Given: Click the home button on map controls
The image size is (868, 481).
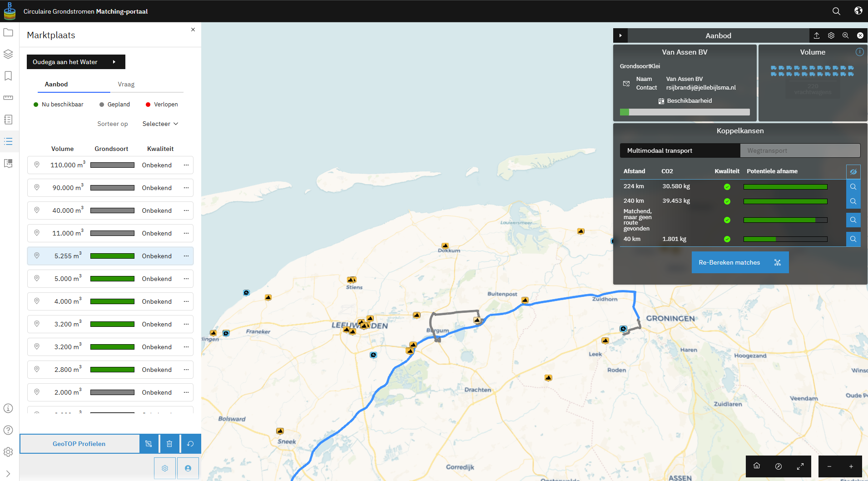Looking at the screenshot, I should [757, 466].
